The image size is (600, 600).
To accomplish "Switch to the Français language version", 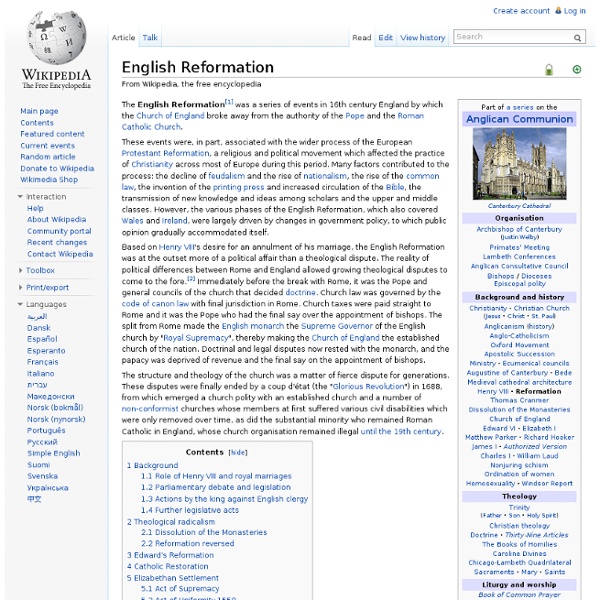I will point(42,362).
